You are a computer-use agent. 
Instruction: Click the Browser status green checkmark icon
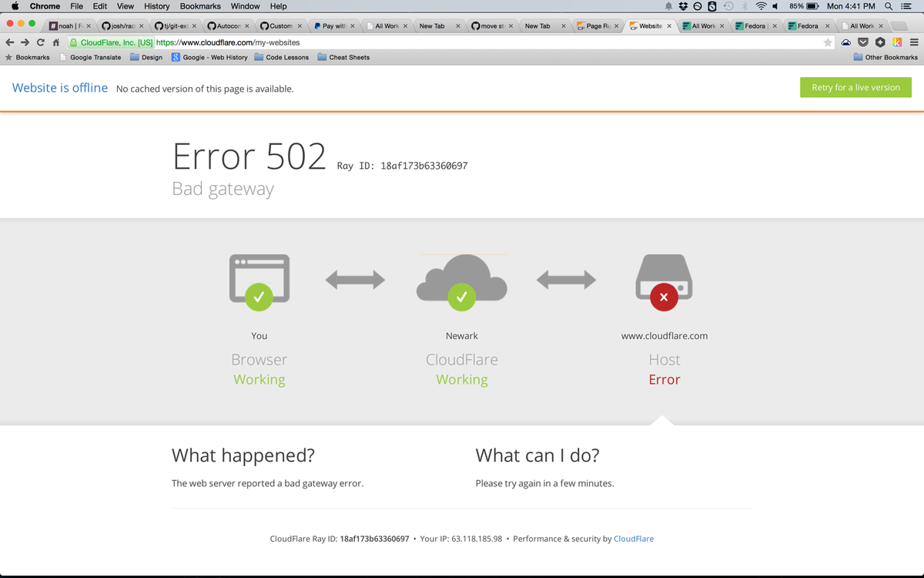tap(259, 297)
